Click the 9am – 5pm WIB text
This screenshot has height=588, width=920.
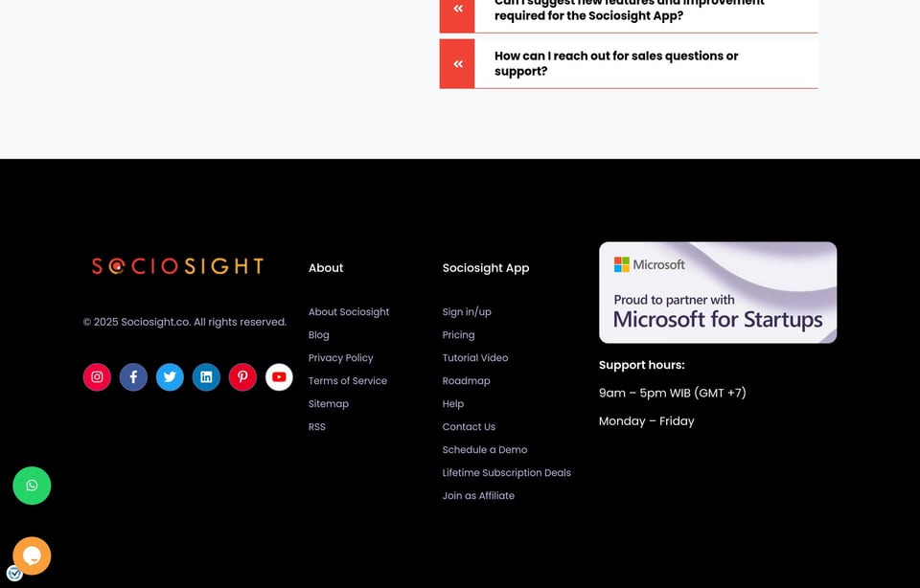point(673,393)
